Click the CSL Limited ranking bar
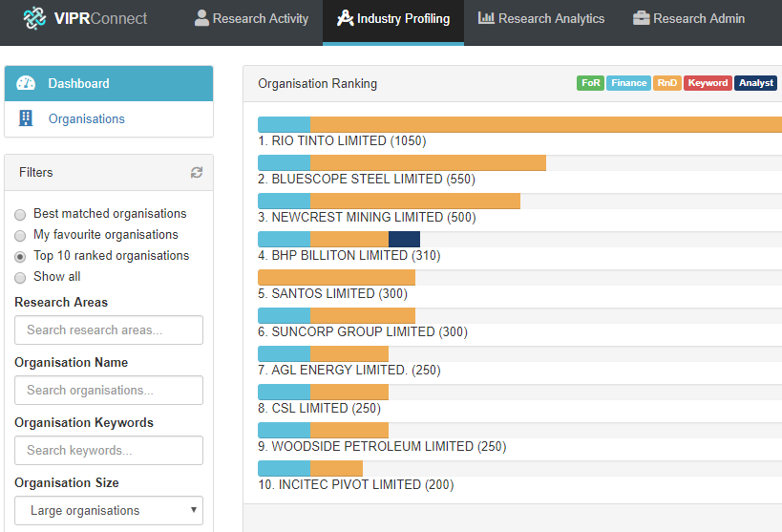Screen dimensions: 782x532 pos(323,392)
